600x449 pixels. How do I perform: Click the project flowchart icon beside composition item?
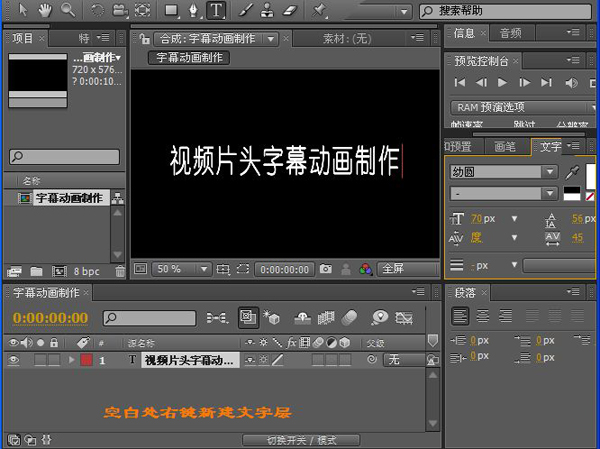point(117,198)
